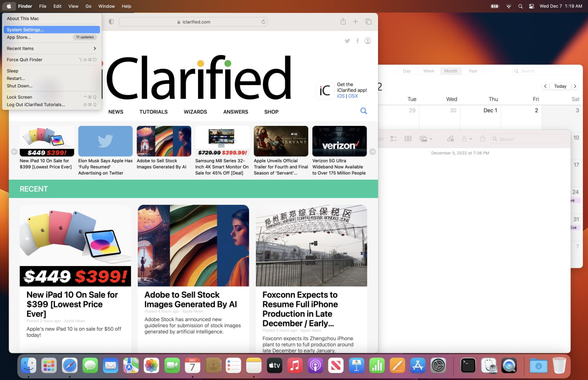Open the Downloads folder in the Dock

(538, 365)
